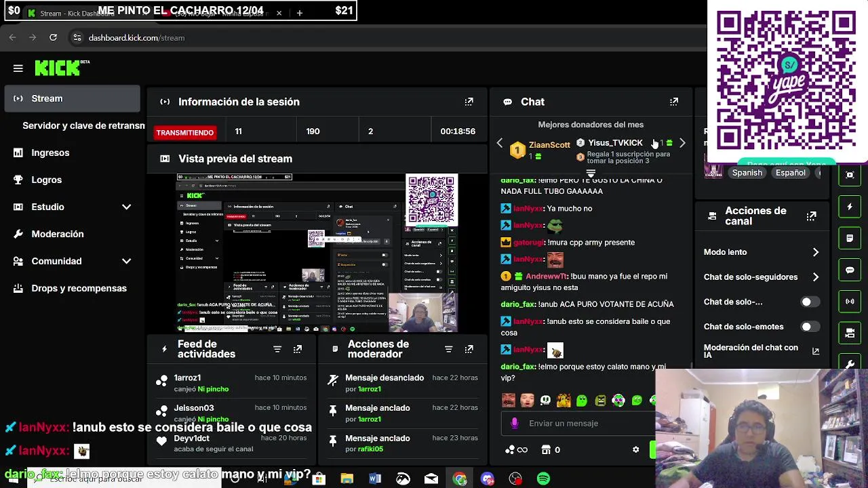
Task: Expand the Comunidad sidebar section
Action: point(126,261)
